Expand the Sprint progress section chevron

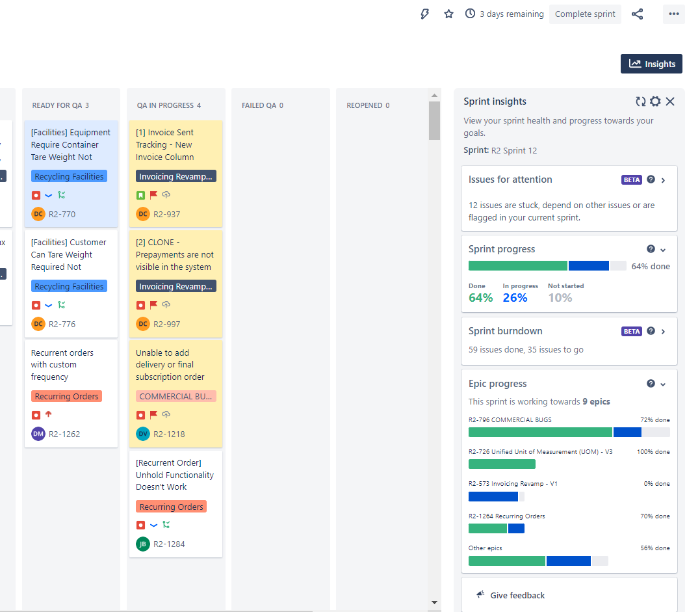click(662, 249)
